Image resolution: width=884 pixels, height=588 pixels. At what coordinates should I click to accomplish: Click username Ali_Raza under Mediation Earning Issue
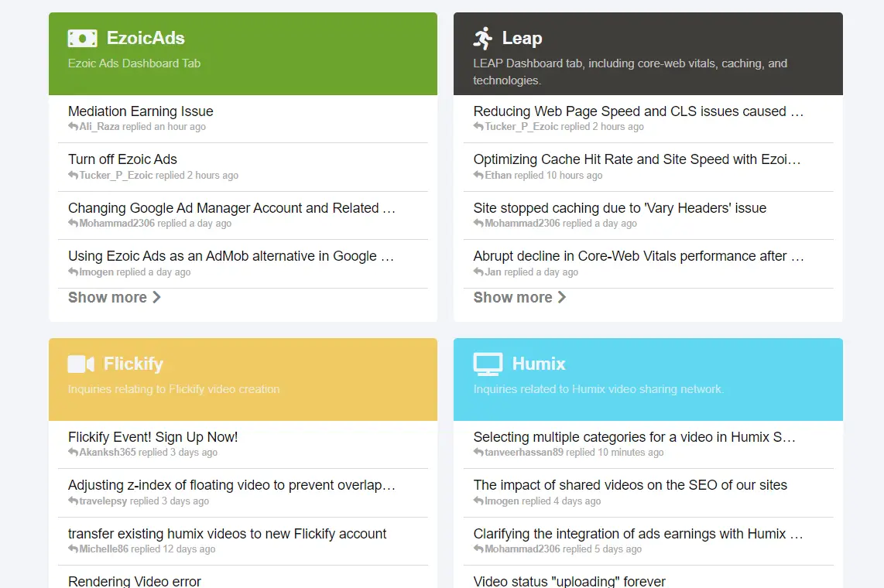tap(99, 127)
